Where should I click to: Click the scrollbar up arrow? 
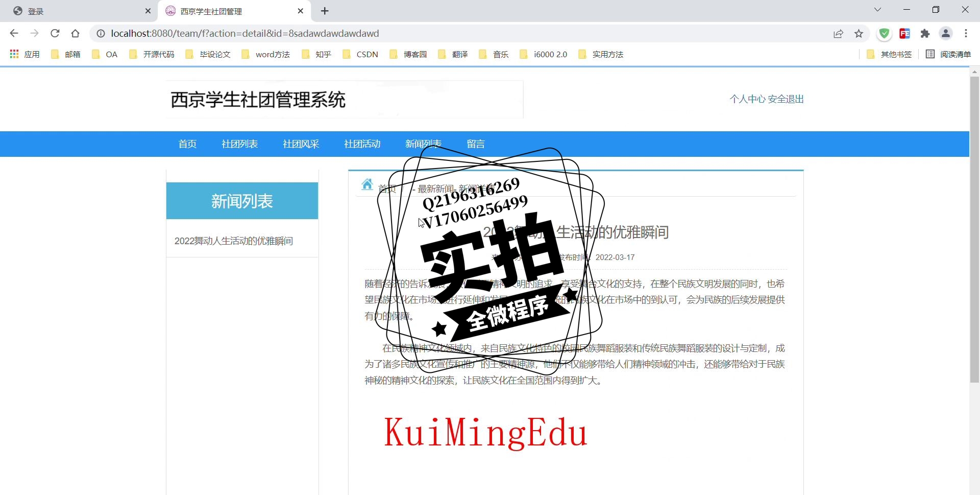pos(974,72)
